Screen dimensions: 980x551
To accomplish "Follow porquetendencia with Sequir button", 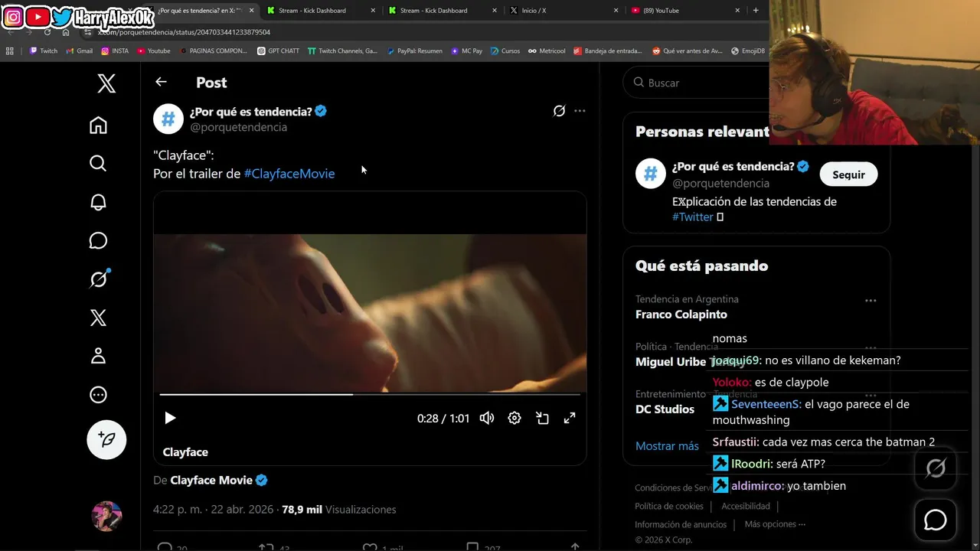I will 848,174.
